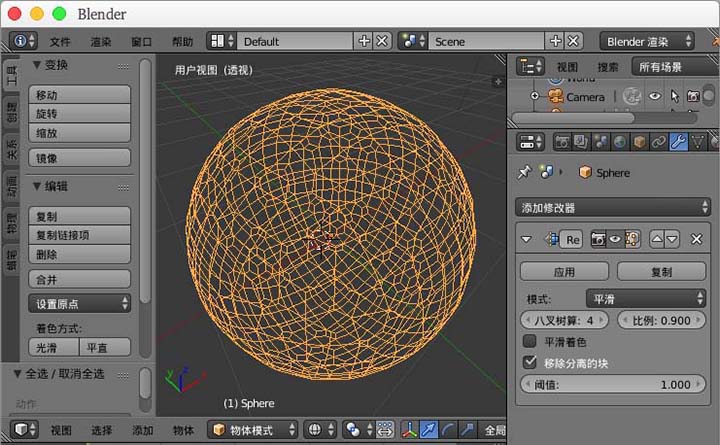Open the Properties editor type selector

pyautogui.click(x=530, y=142)
